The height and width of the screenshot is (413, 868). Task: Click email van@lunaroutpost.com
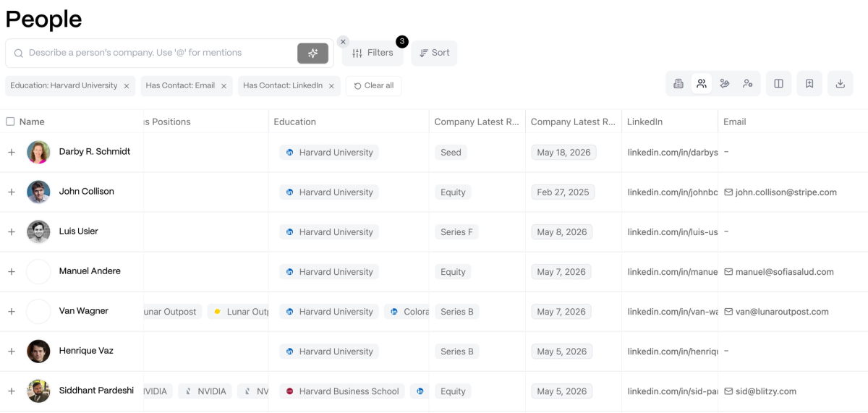[782, 312]
